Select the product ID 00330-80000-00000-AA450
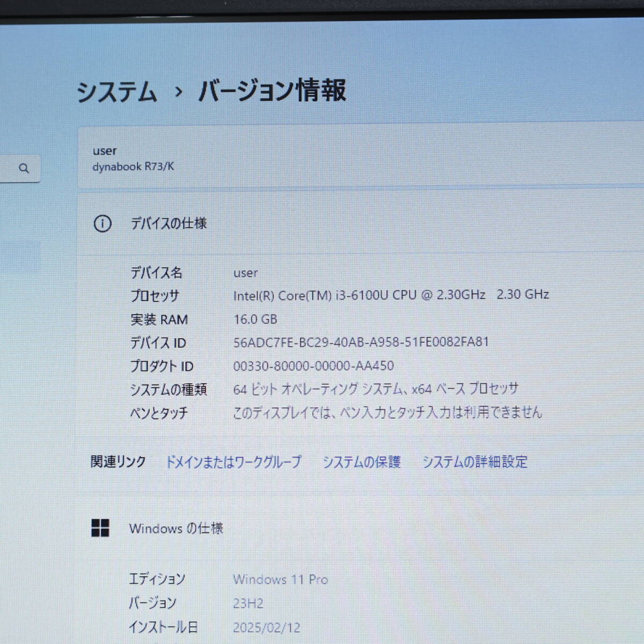 [313, 366]
